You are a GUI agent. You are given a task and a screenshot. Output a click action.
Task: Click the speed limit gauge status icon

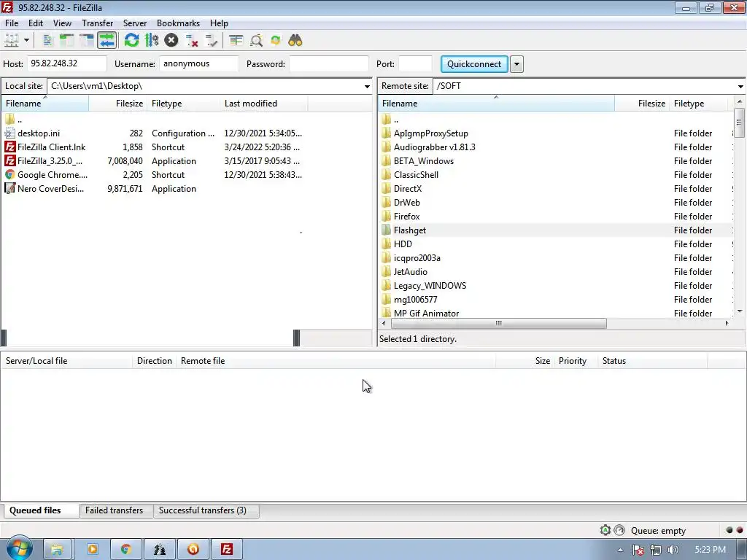click(619, 530)
